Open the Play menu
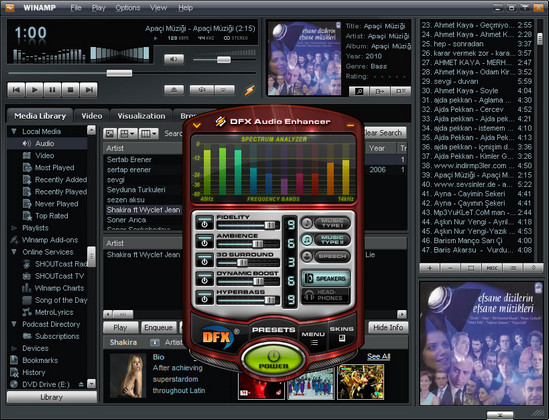The image size is (549, 420). click(98, 8)
